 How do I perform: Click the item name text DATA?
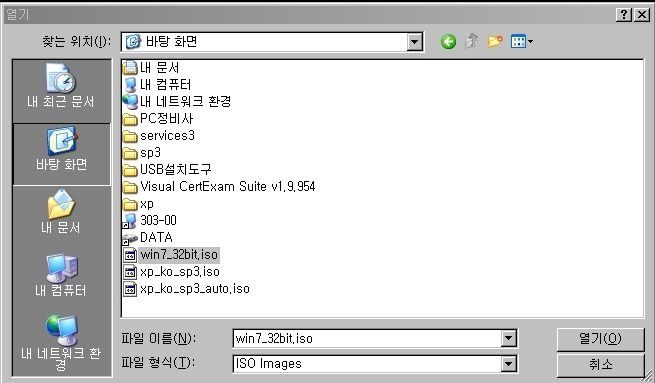[156, 238]
